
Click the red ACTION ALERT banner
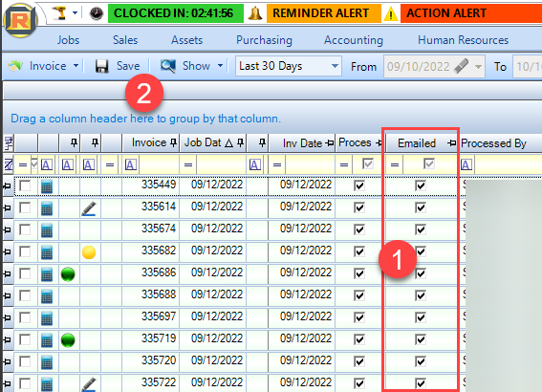point(471,13)
